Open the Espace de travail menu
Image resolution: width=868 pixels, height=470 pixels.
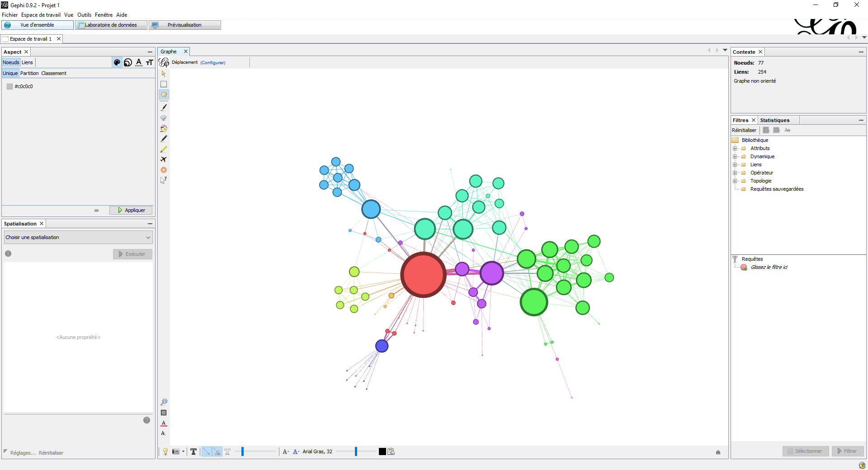click(41, 15)
